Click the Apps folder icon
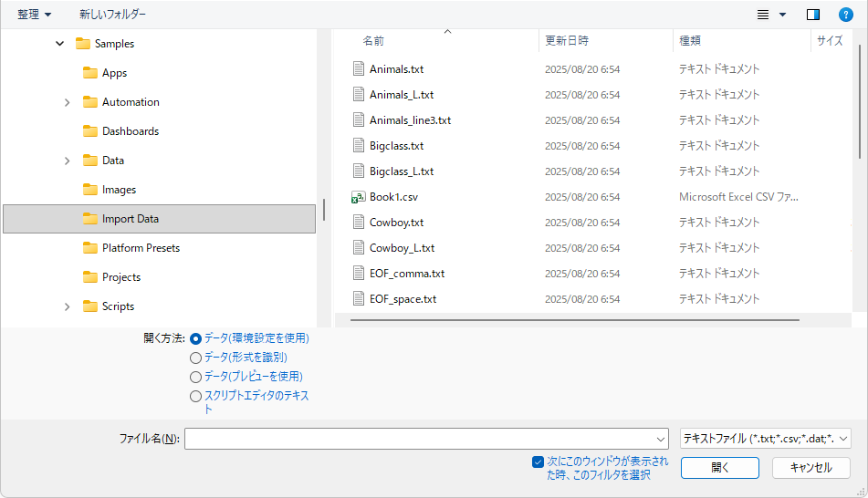 pos(90,72)
